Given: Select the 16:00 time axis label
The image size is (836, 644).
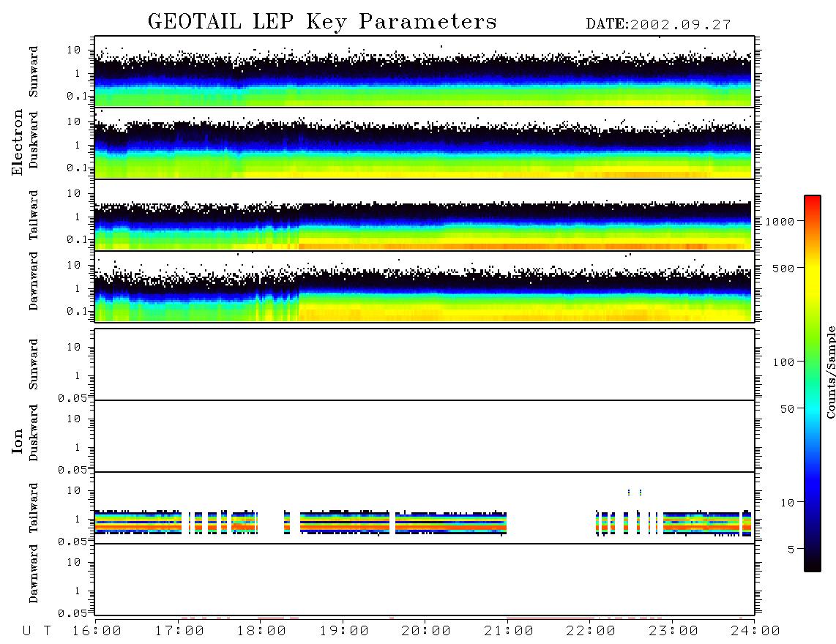Looking at the screenshot, I should pos(97,631).
